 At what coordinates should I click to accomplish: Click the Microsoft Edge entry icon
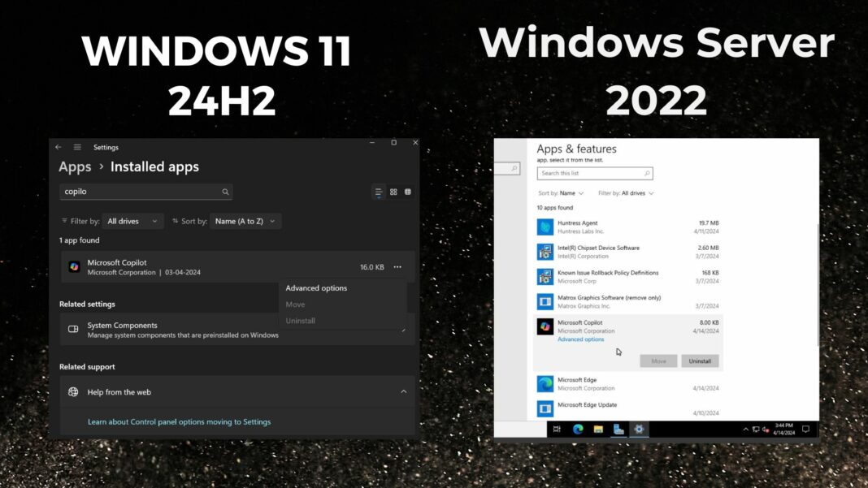click(544, 383)
